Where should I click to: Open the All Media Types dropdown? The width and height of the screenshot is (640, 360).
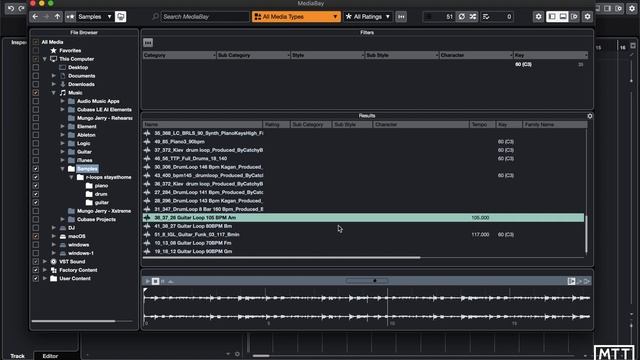[x=296, y=17]
